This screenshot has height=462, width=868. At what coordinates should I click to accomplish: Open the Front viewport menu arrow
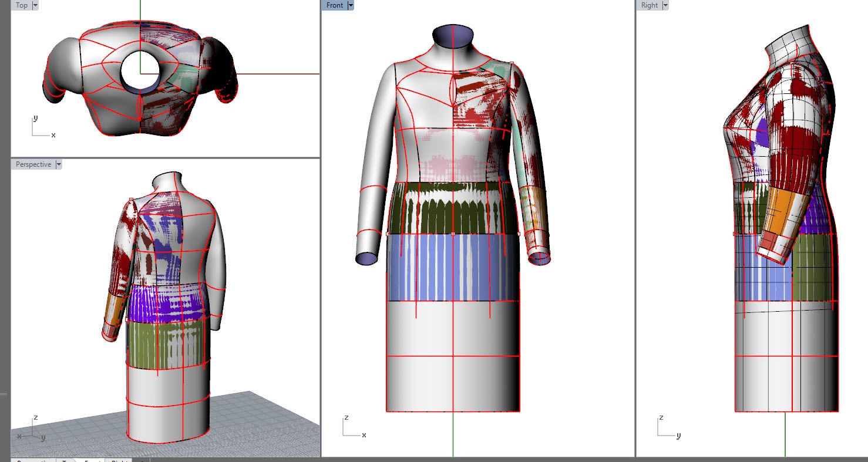pyautogui.click(x=351, y=5)
